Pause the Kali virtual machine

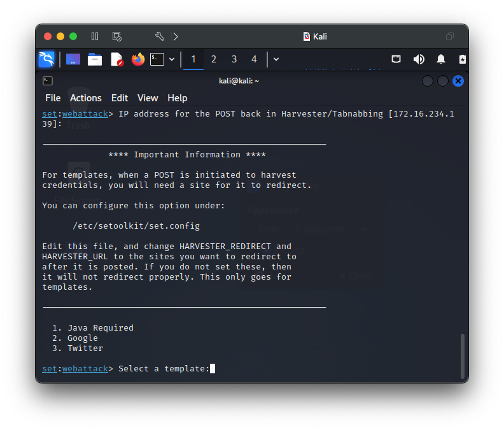tap(95, 36)
